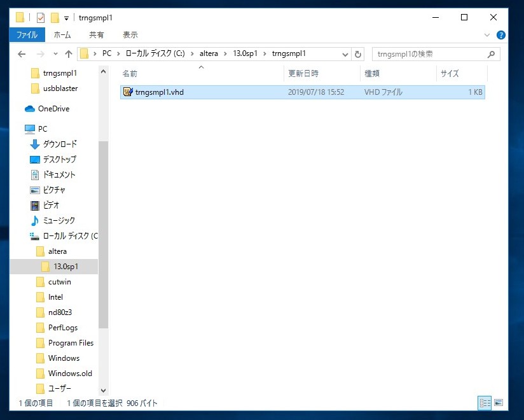Sort by the 種類 column header

[398, 74]
